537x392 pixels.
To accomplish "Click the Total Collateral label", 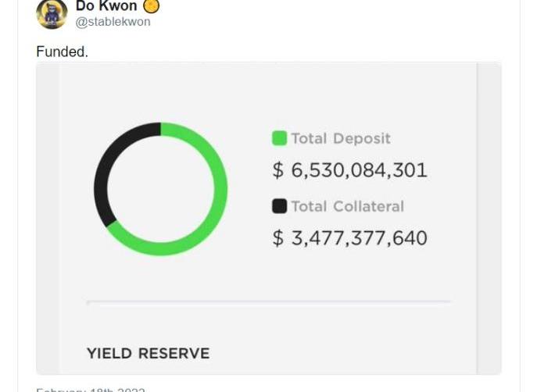I will pyautogui.click(x=347, y=206).
